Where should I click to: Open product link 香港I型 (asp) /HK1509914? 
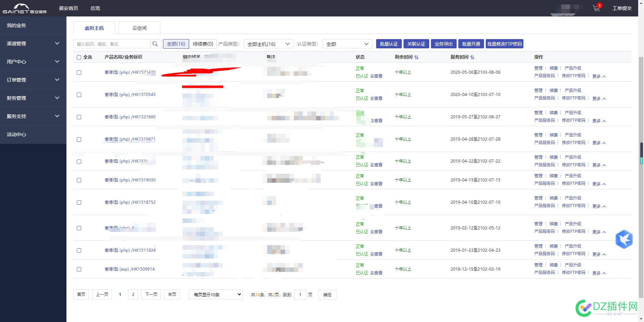coord(129,269)
